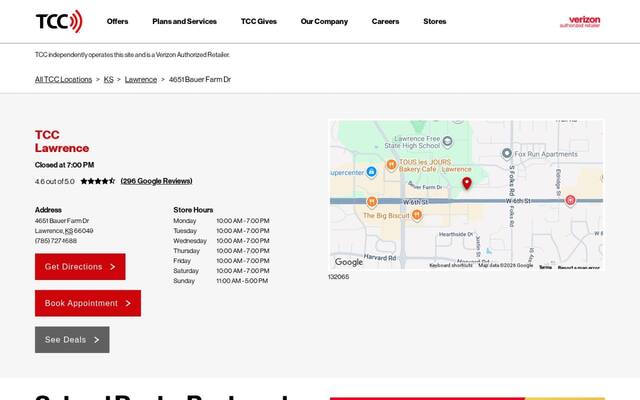Click the Saturday store hours row
The width and height of the screenshot is (640, 400).
coord(221,271)
